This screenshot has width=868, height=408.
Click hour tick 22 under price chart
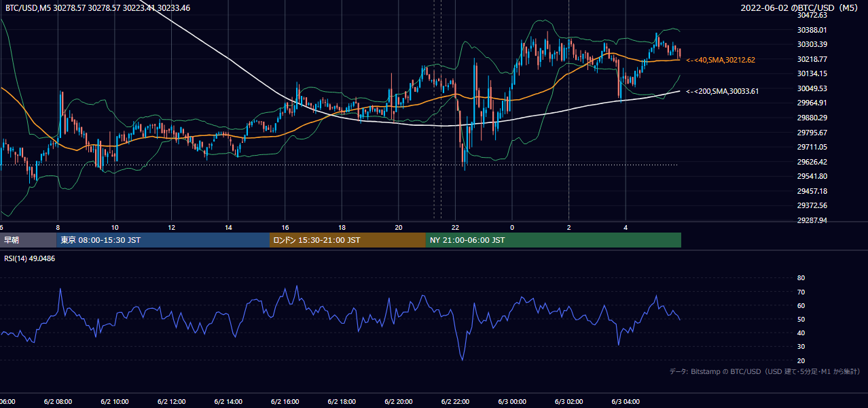click(x=455, y=227)
